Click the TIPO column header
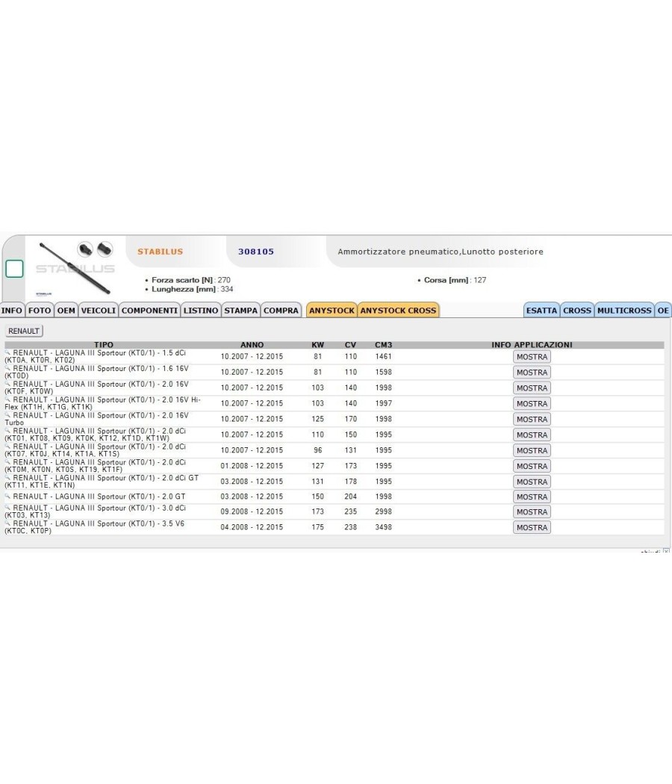The image size is (672, 784). [x=104, y=344]
